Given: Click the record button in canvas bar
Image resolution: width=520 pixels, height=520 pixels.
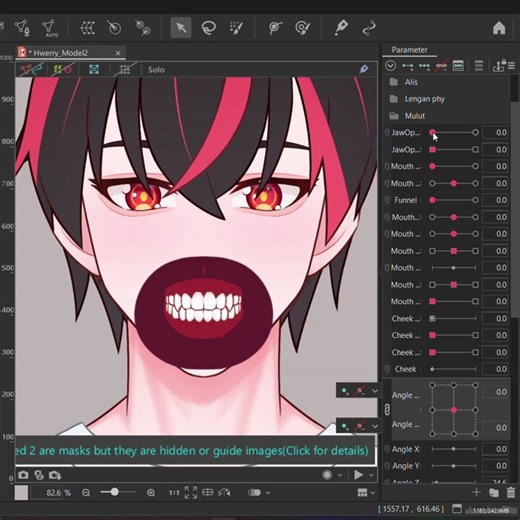Looking at the screenshot, I should click(x=327, y=475).
